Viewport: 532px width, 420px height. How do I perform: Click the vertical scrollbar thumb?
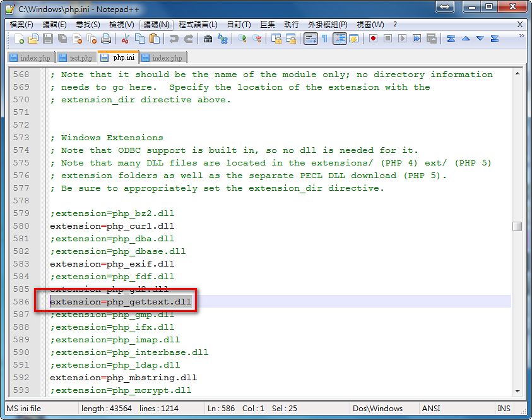pyautogui.click(x=517, y=226)
